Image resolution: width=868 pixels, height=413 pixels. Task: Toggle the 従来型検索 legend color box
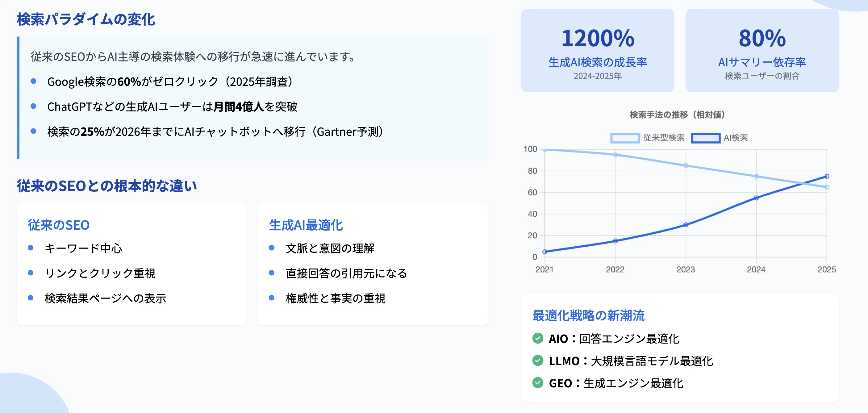(x=625, y=138)
